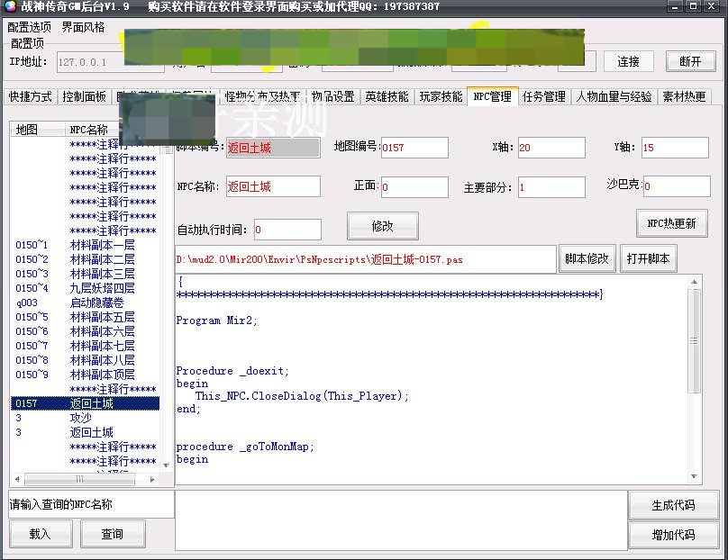The width and height of the screenshot is (728, 560).
Task: Click the X轴 input field
Action: click(x=551, y=148)
